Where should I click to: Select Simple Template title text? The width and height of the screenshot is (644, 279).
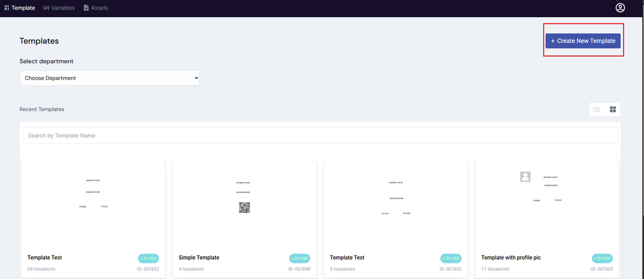(x=199, y=257)
